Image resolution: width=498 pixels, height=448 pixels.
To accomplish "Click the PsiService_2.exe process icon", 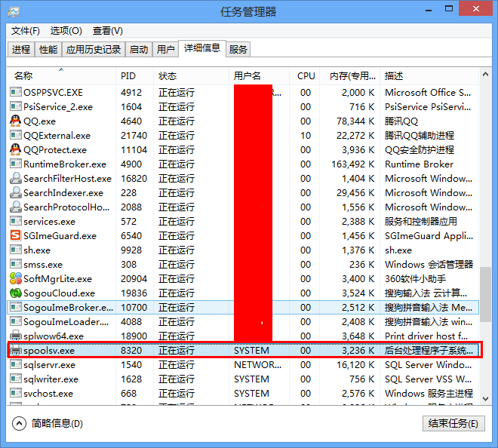I will pyautogui.click(x=15, y=106).
